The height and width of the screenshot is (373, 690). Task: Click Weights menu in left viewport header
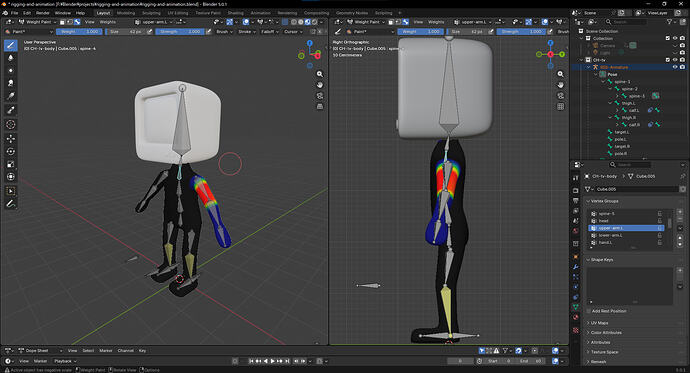pyautogui.click(x=108, y=22)
